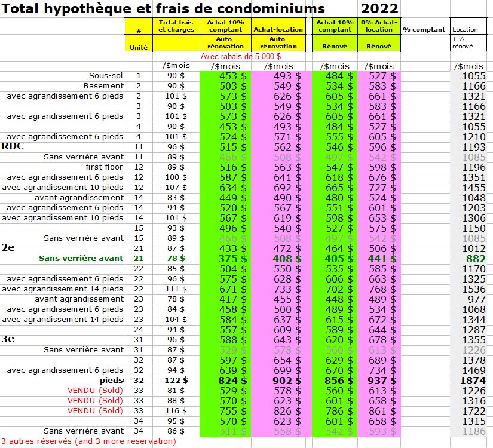Select the '433 $' cell
The height and width of the screenshot is (448, 493).
tap(232, 248)
